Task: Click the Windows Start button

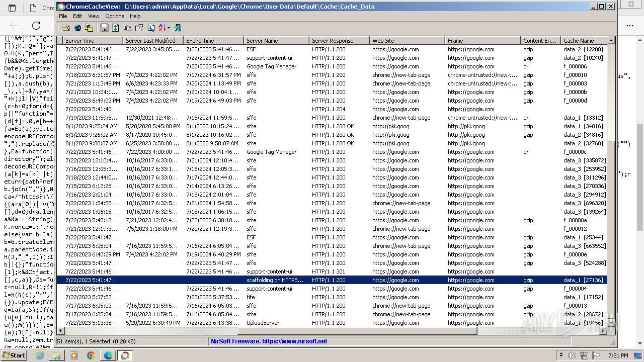Action: (14, 355)
